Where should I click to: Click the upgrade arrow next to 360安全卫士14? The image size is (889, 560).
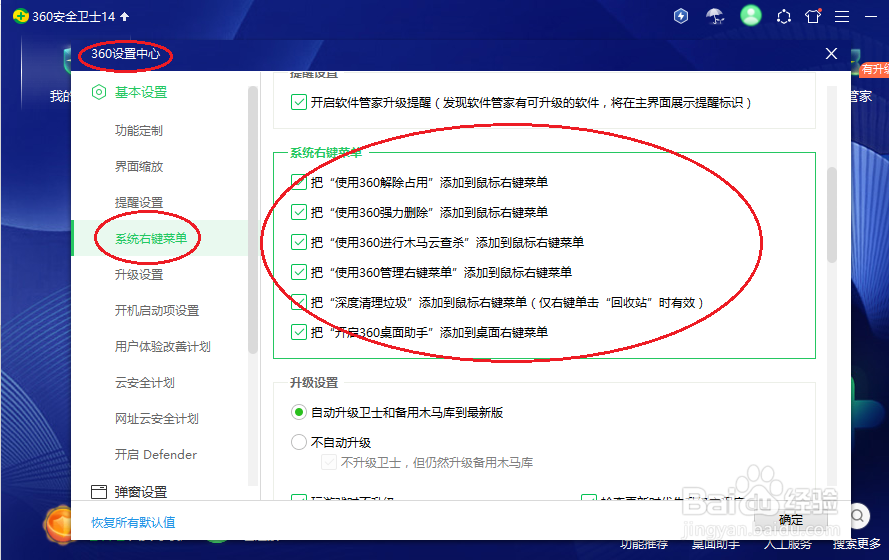[124, 16]
